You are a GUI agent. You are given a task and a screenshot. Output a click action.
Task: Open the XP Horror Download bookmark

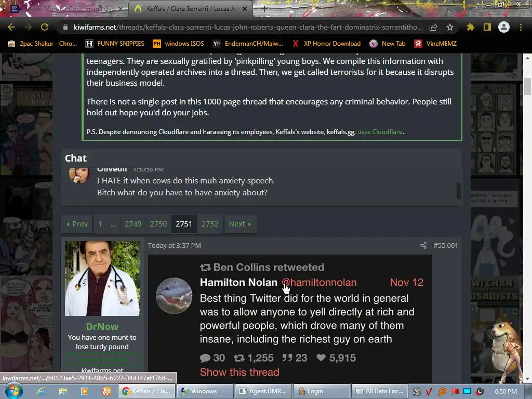326,44
